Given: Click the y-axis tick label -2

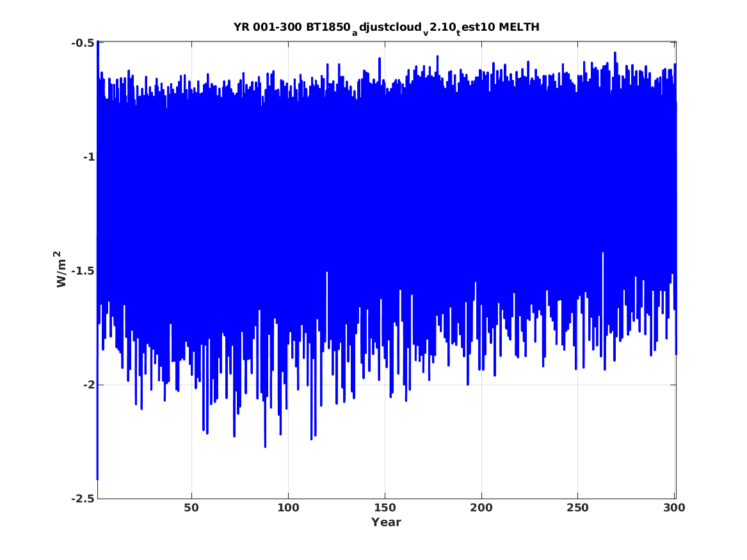Looking at the screenshot, I should 88,384.
